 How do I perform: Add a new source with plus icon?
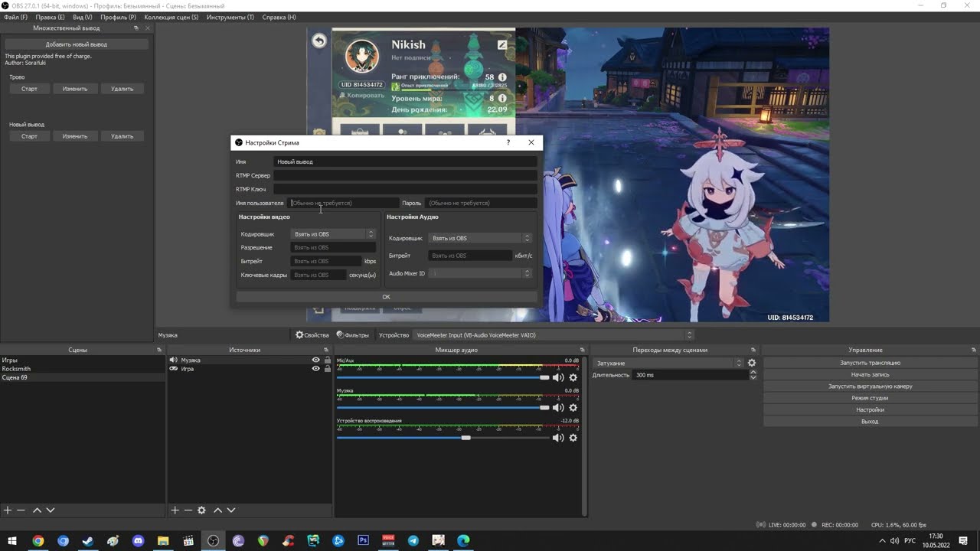click(175, 510)
